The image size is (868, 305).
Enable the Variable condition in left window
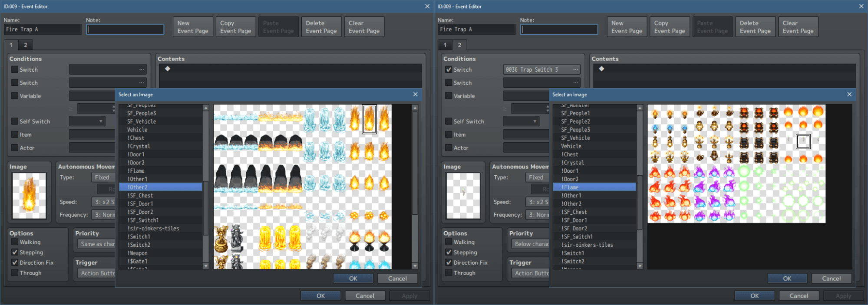15,96
